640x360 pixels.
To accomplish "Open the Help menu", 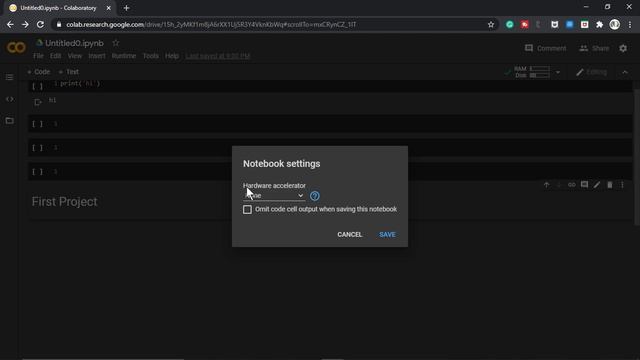I will [x=172, y=56].
